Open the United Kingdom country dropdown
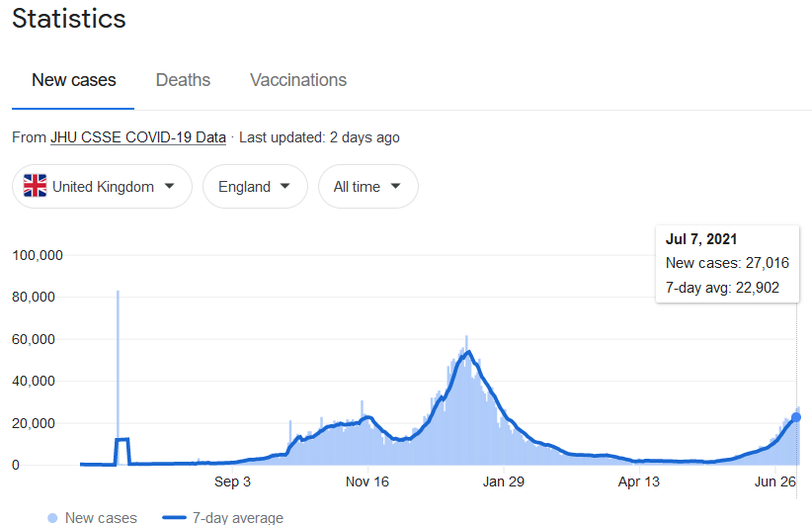The image size is (812, 525). 102,186
